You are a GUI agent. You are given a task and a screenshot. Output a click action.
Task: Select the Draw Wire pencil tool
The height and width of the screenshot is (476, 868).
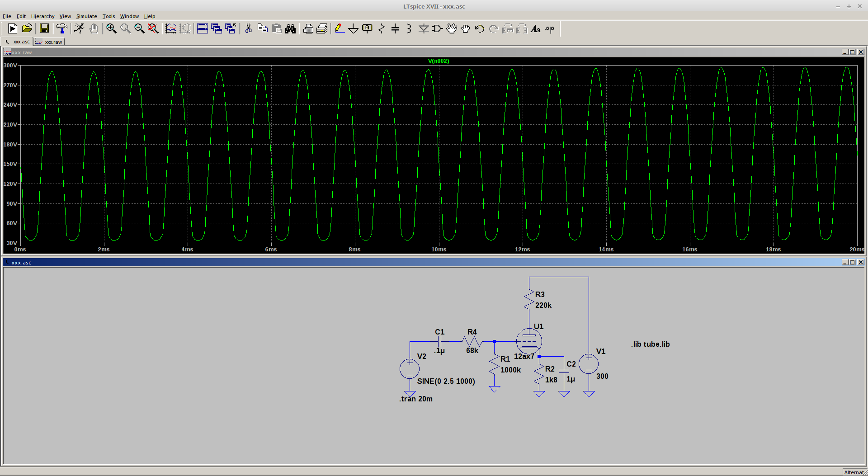340,29
